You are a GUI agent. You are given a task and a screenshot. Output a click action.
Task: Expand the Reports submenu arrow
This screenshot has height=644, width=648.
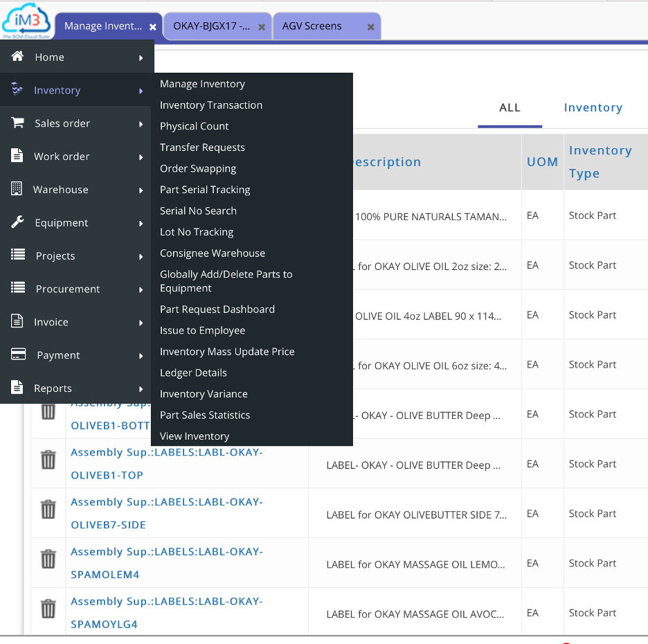[141, 389]
